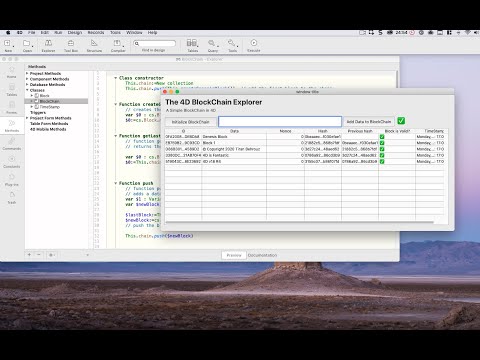Image resolution: width=480 pixels, height=360 pixels.
Task: Select Triggers in the methods tree
Action: click(x=38, y=112)
